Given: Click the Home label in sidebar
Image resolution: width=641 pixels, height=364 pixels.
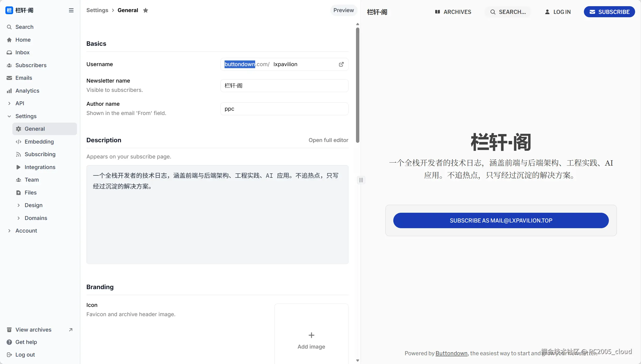Looking at the screenshot, I should [x=23, y=40].
